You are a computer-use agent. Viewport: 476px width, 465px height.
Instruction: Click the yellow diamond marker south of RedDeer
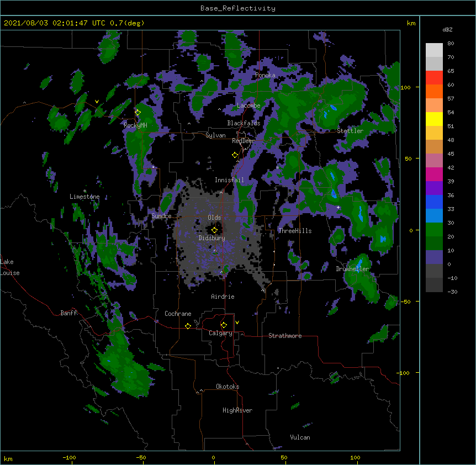click(235, 155)
